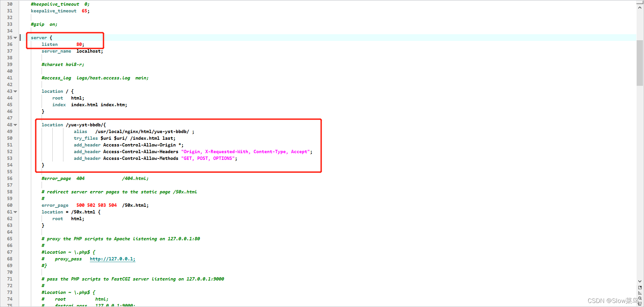
Task: Click the proxy the PHP scripts comment
Action: [121, 239]
